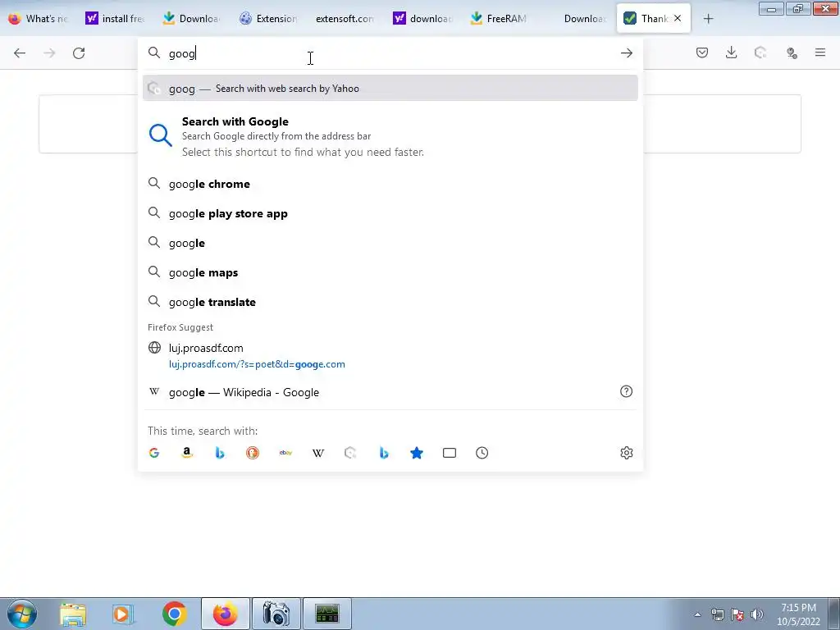Open luj.proasdf.com/?s=poet&d=googe.com URL
The image size is (840, 630).
pos(257,364)
